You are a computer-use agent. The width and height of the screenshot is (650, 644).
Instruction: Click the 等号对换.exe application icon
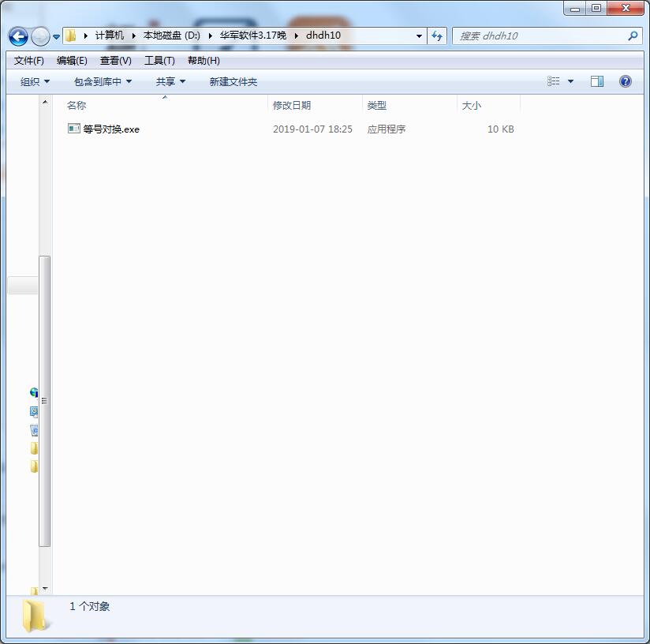[74, 129]
